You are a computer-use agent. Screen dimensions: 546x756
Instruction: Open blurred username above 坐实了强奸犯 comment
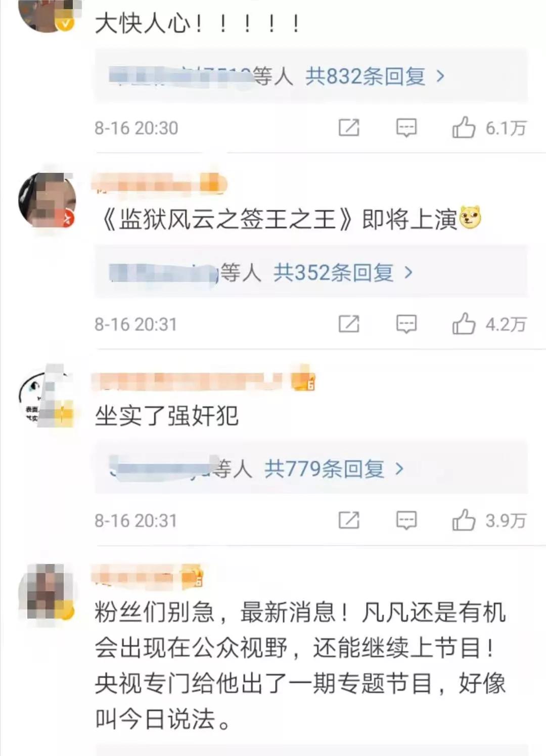(203, 381)
